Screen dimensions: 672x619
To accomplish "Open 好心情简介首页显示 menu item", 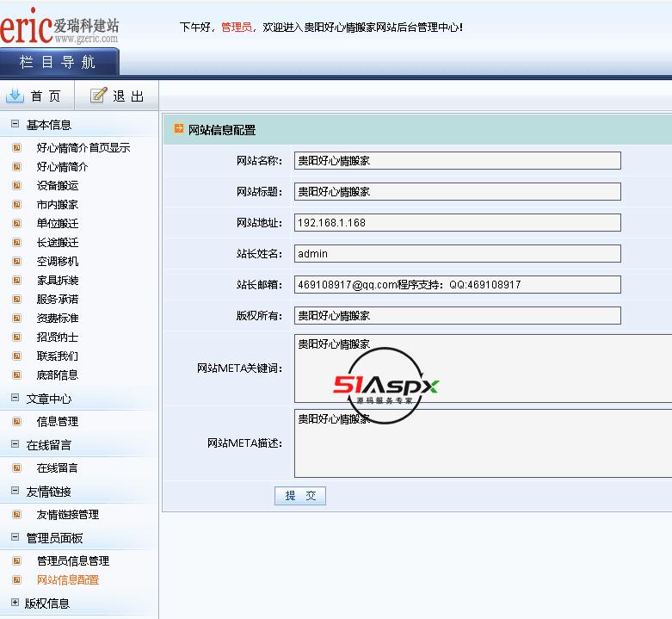I will coord(83,148).
